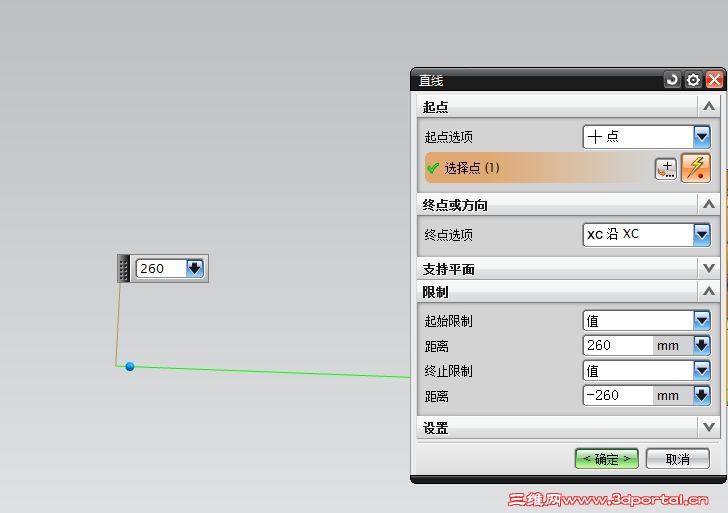728x513 pixels.
Task: Click the start distance field with 260
Action: point(618,345)
